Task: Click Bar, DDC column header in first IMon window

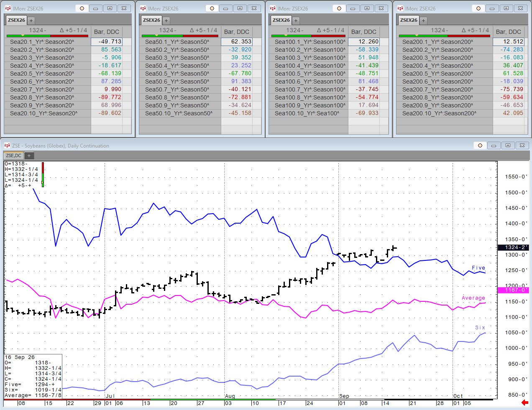Action: (x=107, y=32)
